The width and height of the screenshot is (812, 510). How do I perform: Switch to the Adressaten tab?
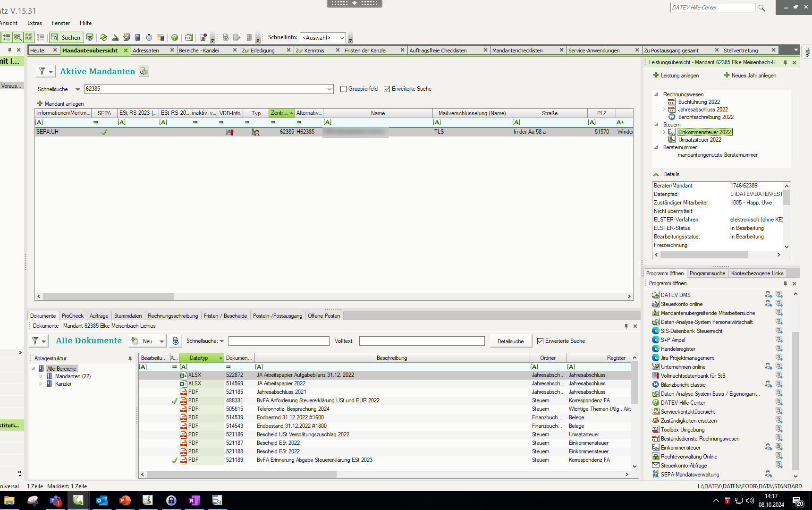coord(146,51)
